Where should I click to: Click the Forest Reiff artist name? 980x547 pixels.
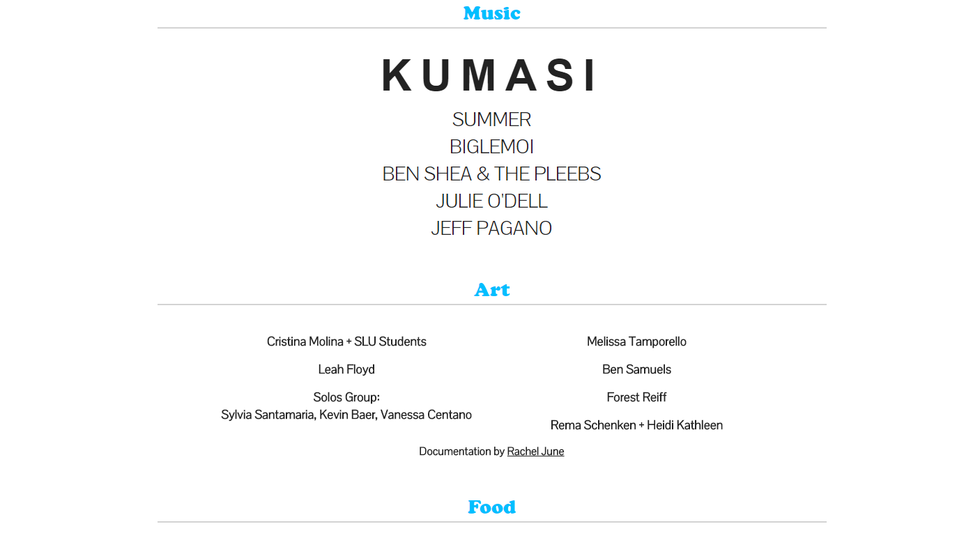coord(636,397)
